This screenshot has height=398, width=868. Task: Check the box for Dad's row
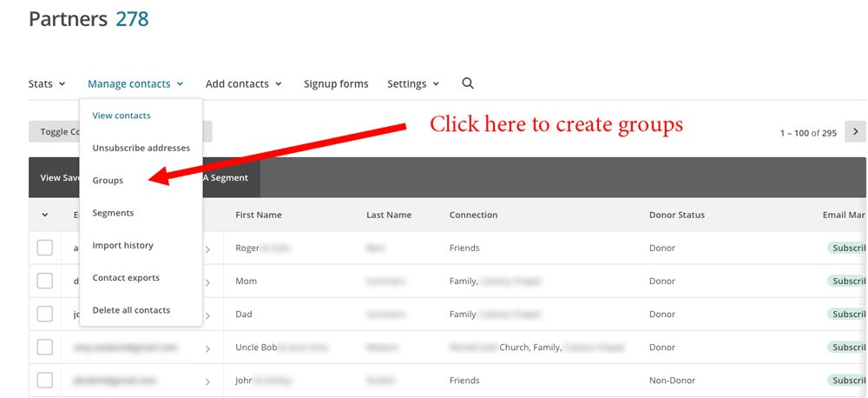44,315
